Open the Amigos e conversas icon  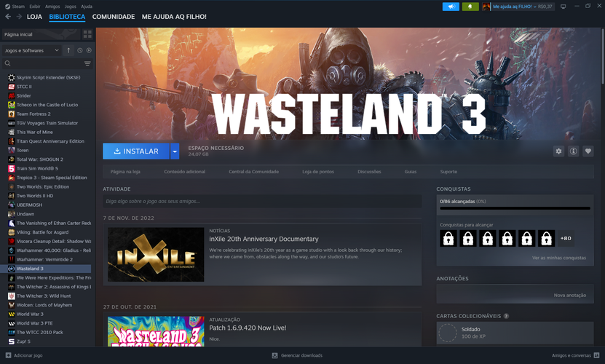coord(596,355)
